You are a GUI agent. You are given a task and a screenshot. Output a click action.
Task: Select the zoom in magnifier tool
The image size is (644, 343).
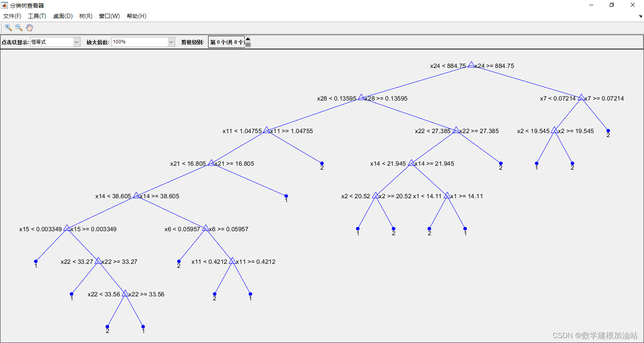[x=8, y=27]
